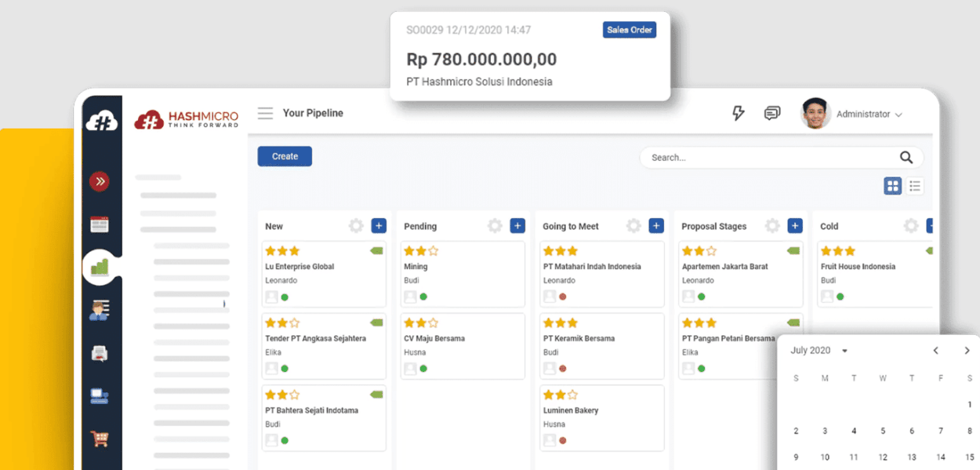Click the cloud hashtag logo icon
Image resolution: width=980 pixels, height=470 pixels.
[x=101, y=122]
